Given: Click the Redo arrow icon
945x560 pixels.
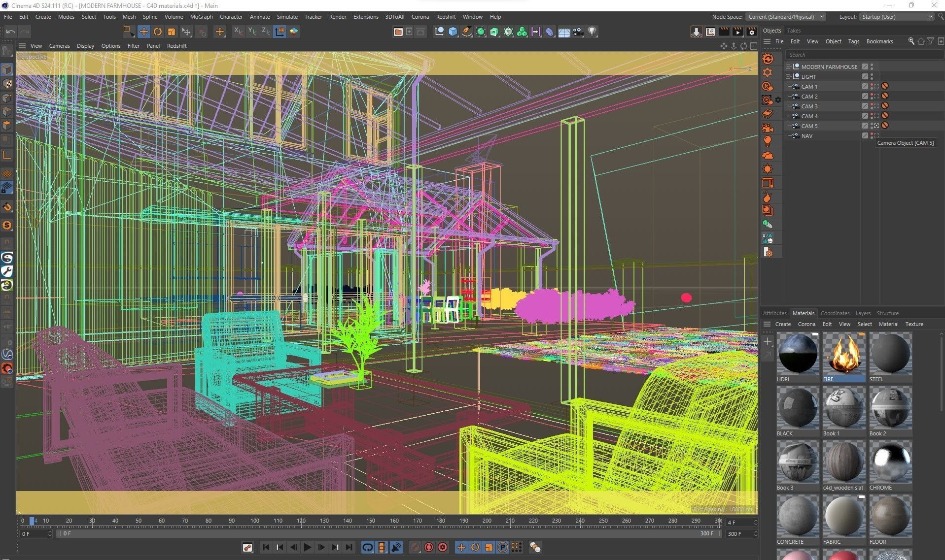Looking at the screenshot, I should (x=25, y=32).
